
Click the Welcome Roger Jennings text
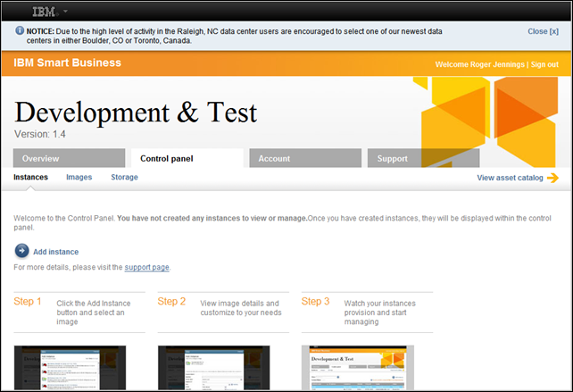[480, 64]
